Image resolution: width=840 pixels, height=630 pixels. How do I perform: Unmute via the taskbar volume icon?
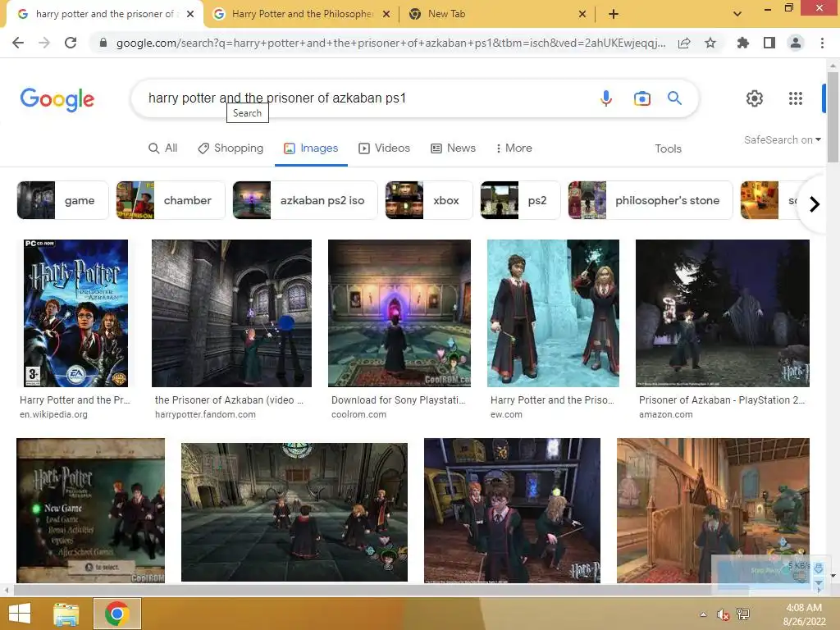(724, 615)
